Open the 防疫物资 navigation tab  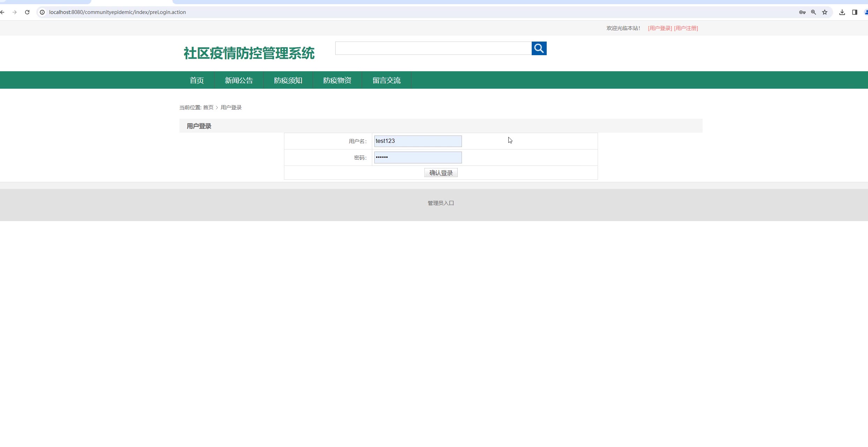click(x=337, y=80)
